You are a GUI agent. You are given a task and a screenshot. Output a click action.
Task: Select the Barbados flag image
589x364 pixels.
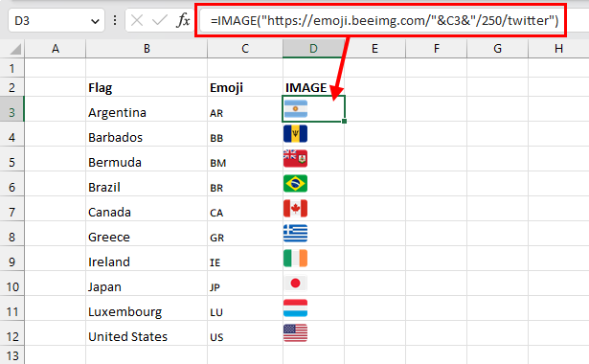tap(295, 134)
